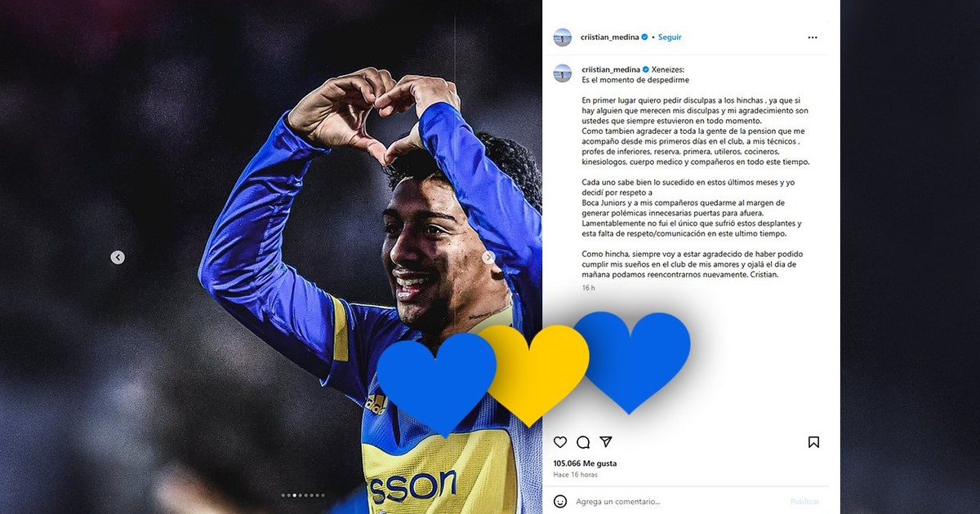Go to previous photo with left arrow
This screenshot has width=980, height=514.
pyautogui.click(x=118, y=257)
